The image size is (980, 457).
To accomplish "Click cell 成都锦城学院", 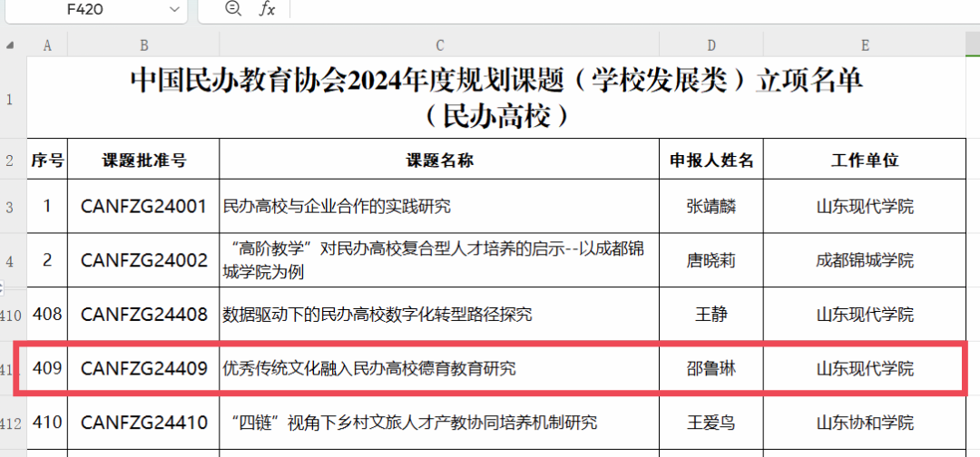I will pos(865,260).
